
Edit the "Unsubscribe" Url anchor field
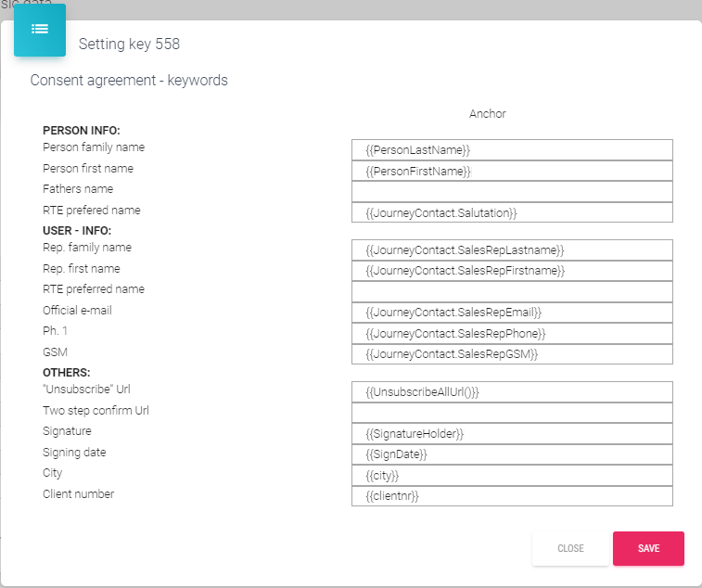[x=512, y=391]
